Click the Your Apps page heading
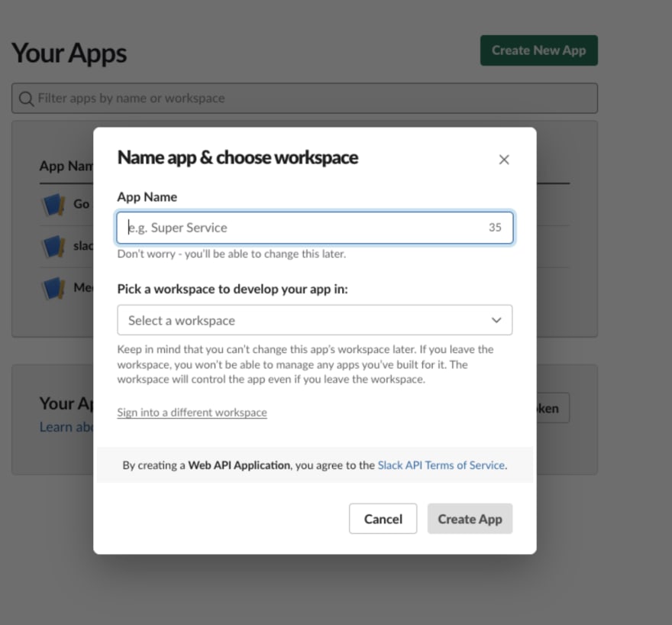The width and height of the screenshot is (672, 625). pos(69,53)
